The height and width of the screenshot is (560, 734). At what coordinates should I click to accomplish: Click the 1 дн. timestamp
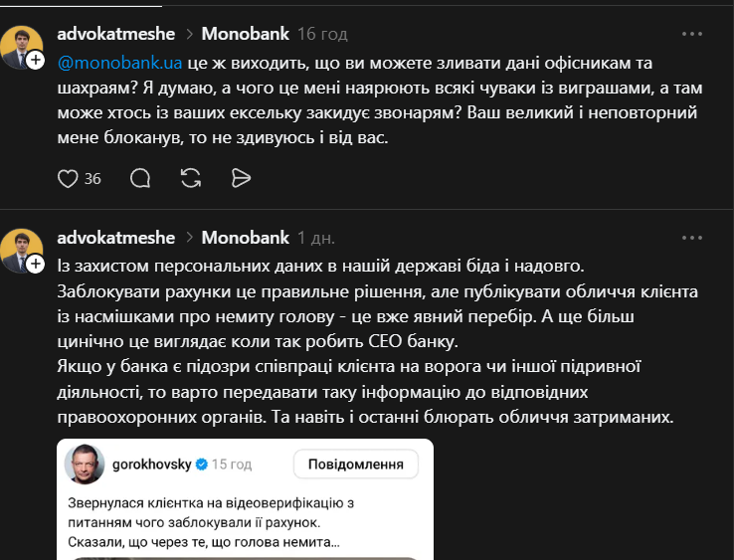click(316, 238)
